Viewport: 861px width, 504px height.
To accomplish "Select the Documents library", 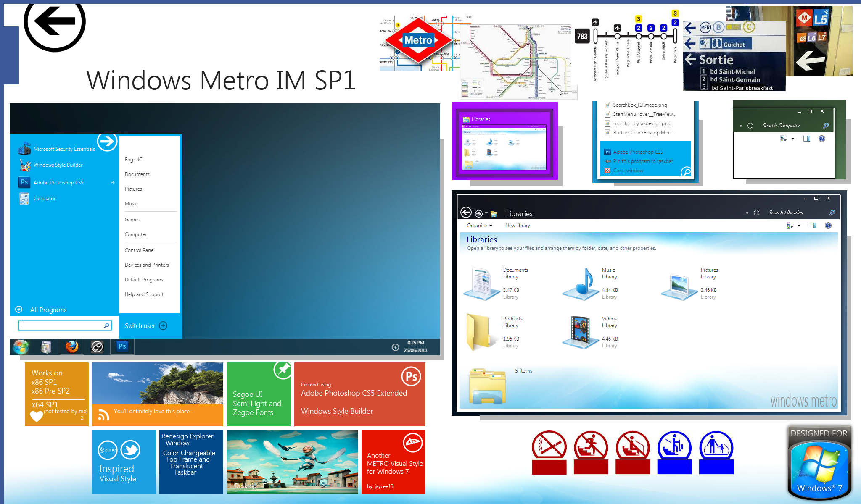I will tap(496, 283).
